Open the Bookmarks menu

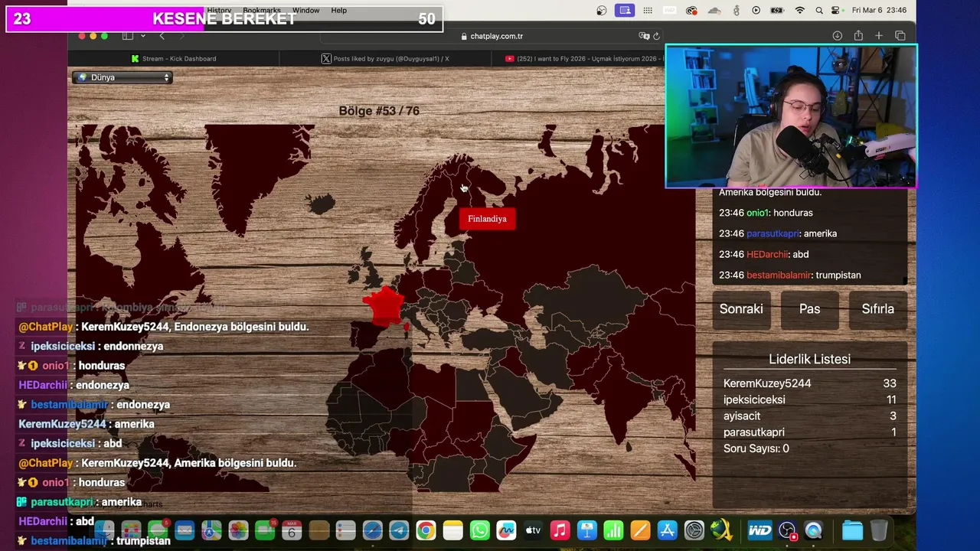click(262, 11)
